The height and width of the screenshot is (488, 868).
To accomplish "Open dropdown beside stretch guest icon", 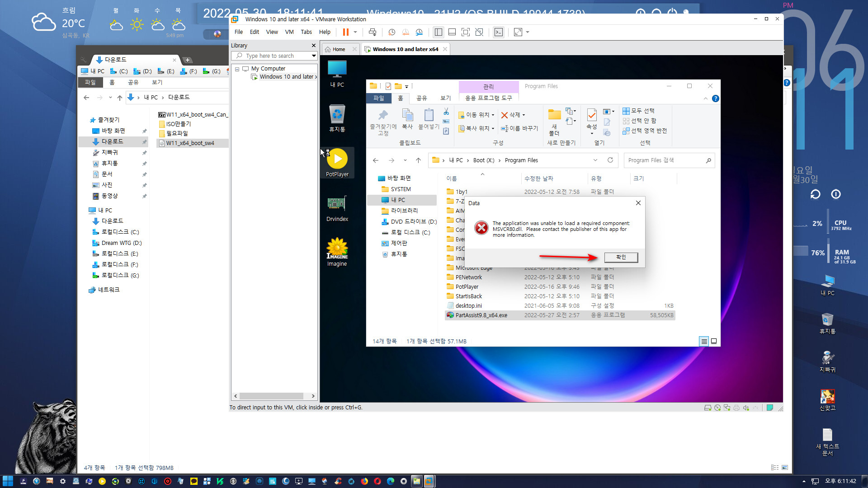I will (528, 32).
